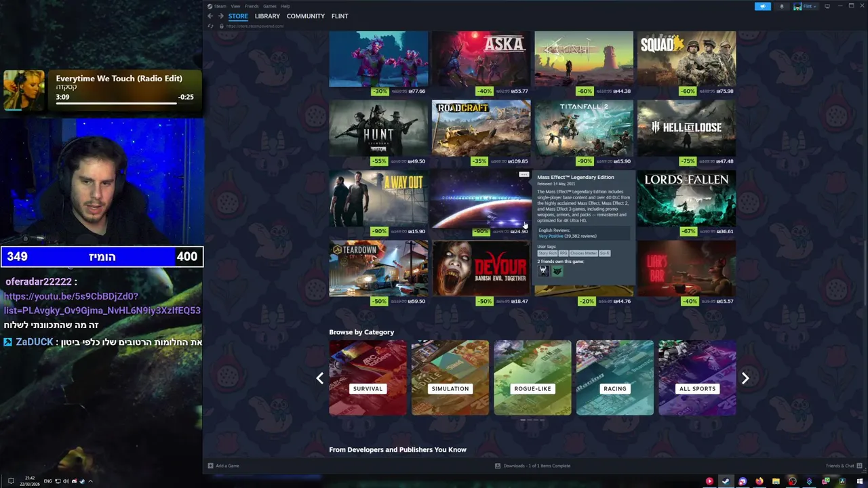The width and height of the screenshot is (868, 488).
Task: Open the notification center icon on taskbar
Action: (11, 481)
